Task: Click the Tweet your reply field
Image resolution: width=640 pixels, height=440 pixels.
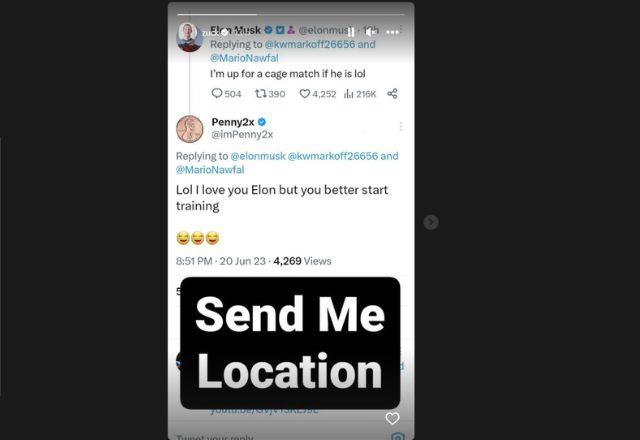Action: coord(215,437)
